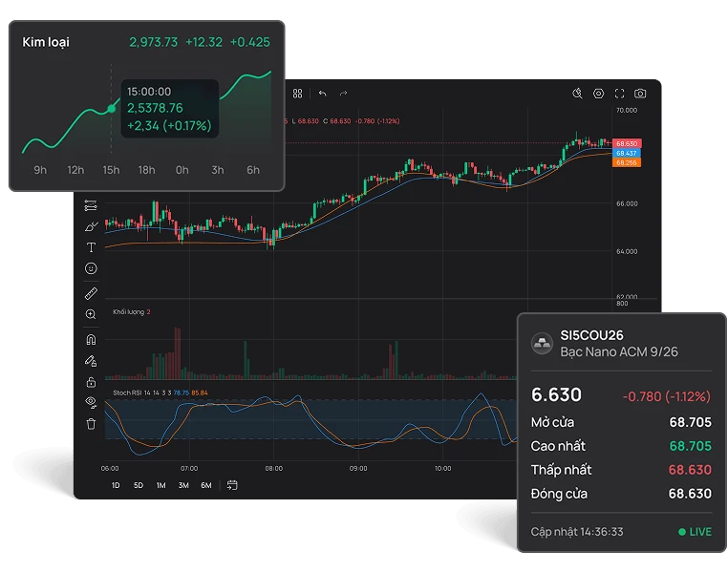Image resolution: width=728 pixels, height=573 pixels.
Task: Select the 5D time range
Action: [139, 485]
